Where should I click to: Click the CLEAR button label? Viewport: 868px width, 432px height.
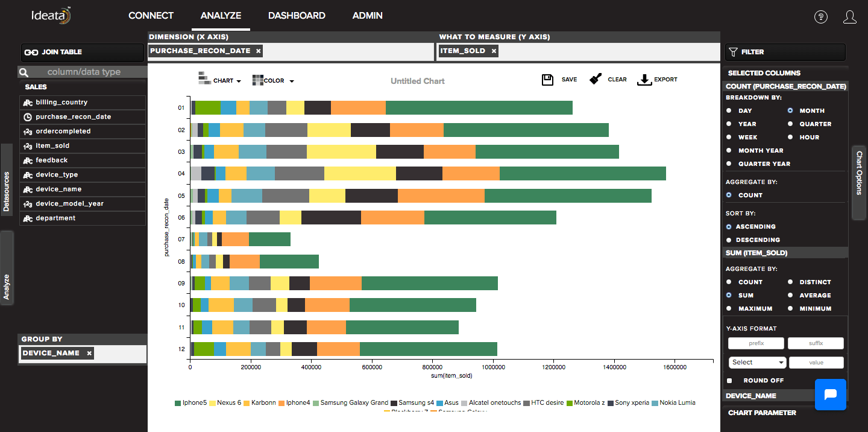click(617, 80)
